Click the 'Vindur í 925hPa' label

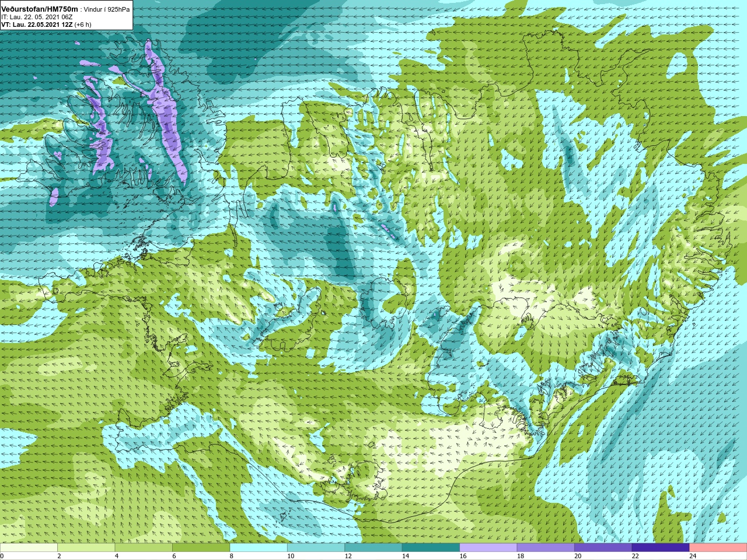tap(107, 9)
